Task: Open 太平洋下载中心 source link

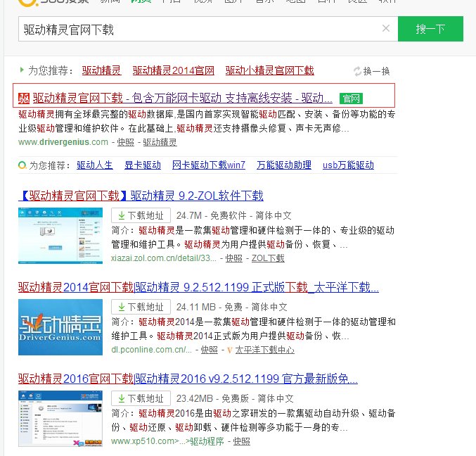Action: (x=264, y=350)
